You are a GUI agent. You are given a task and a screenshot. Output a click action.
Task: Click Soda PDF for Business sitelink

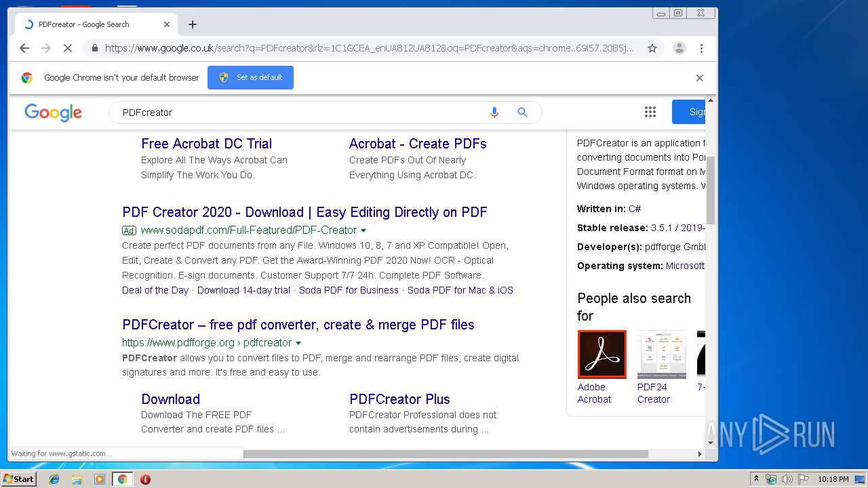(349, 290)
